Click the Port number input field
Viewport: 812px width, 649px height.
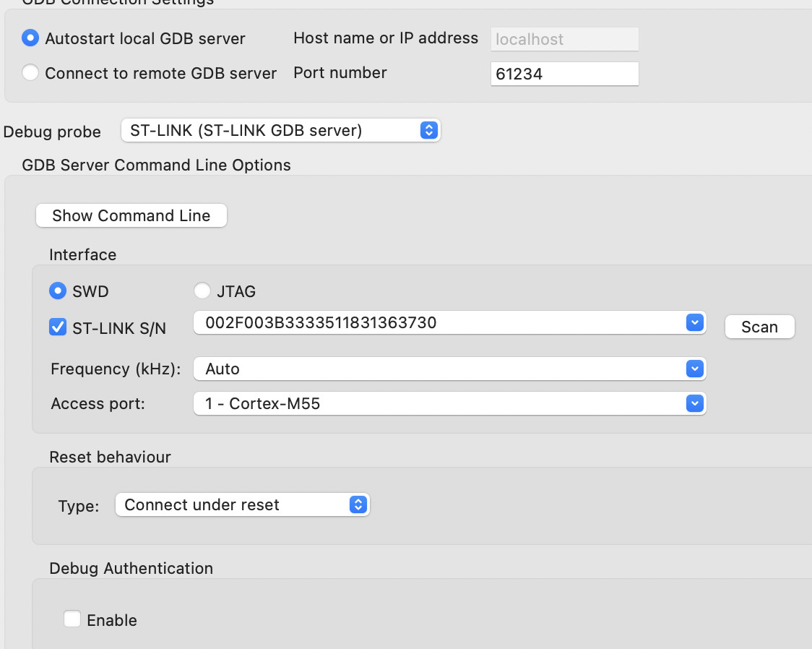pyautogui.click(x=563, y=74)
